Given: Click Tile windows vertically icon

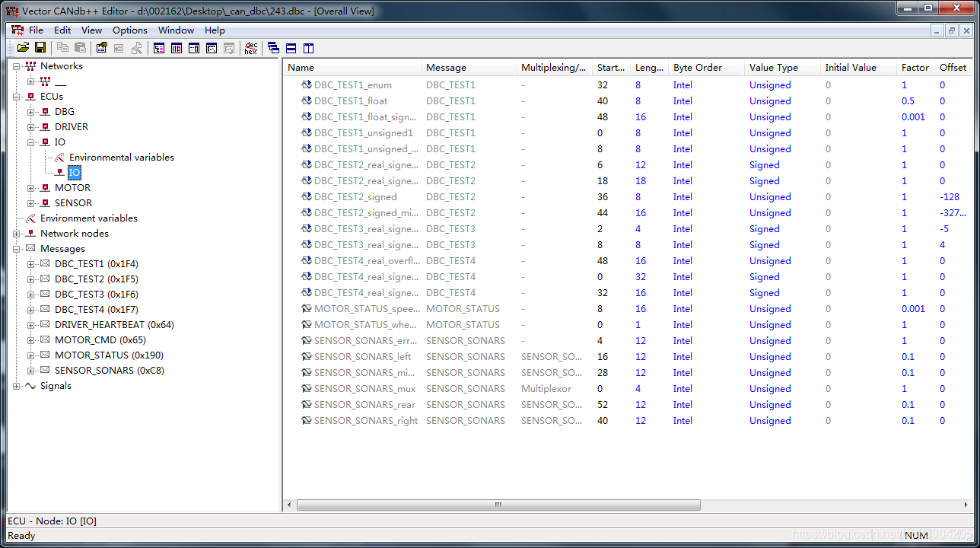Looking at the screenshot, I should tap(308, 48).
